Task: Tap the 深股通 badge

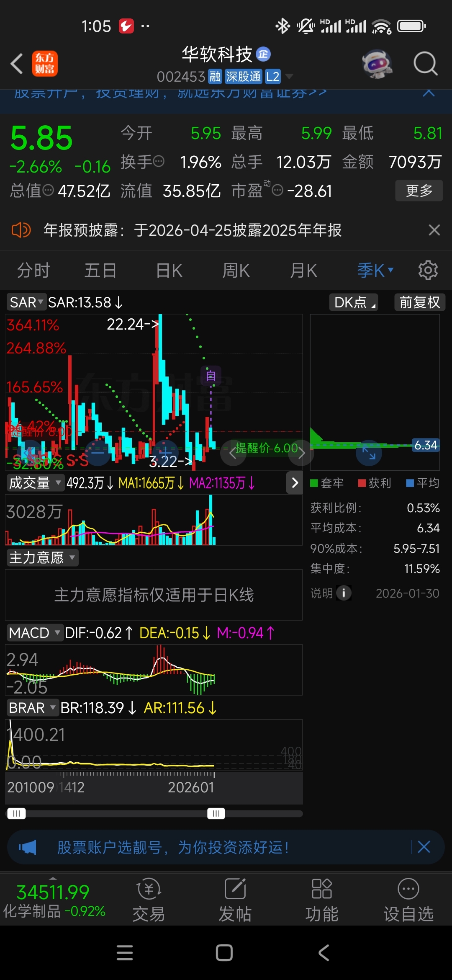Action: coord(243,77)
